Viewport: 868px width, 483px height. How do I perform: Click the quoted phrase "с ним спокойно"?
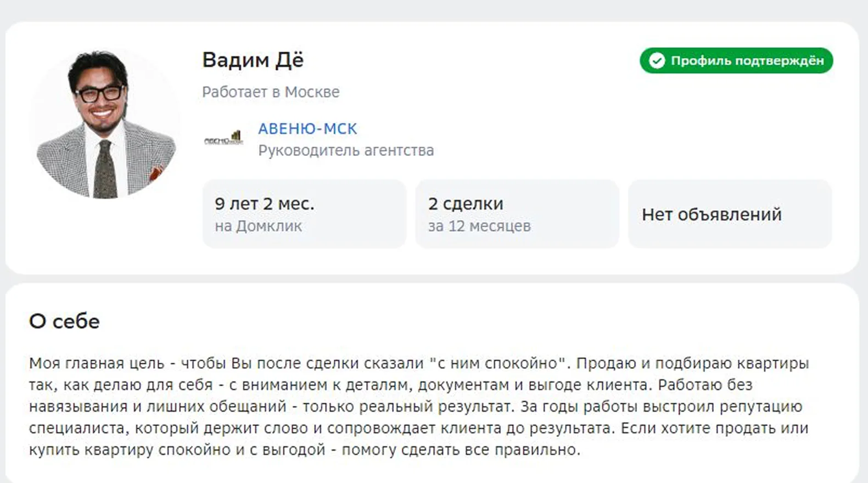(x=497, y=363)
